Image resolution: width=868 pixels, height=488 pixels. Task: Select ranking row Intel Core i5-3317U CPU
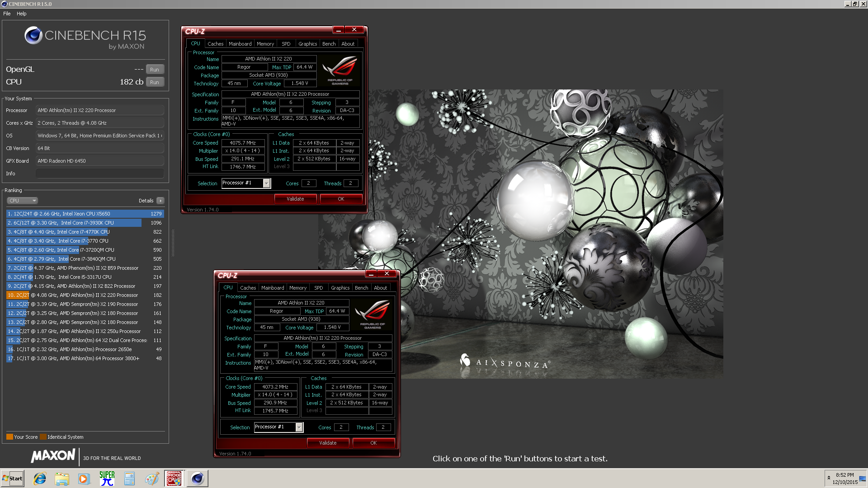(85, 277)
